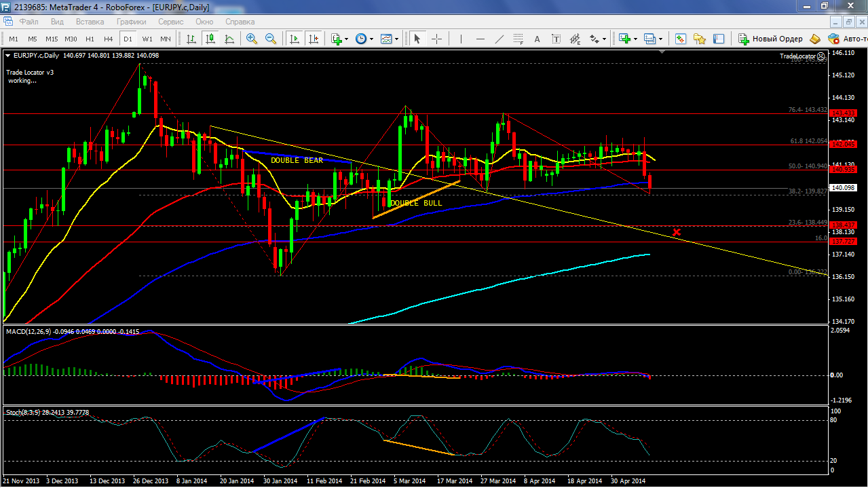Zoom in on the chart

[252, 39]
